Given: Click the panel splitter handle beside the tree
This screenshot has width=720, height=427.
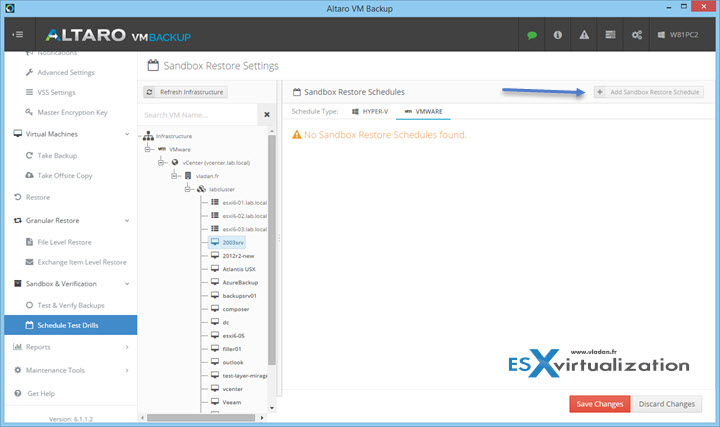Looking at the screenshot, I should (x=279, y=239).
